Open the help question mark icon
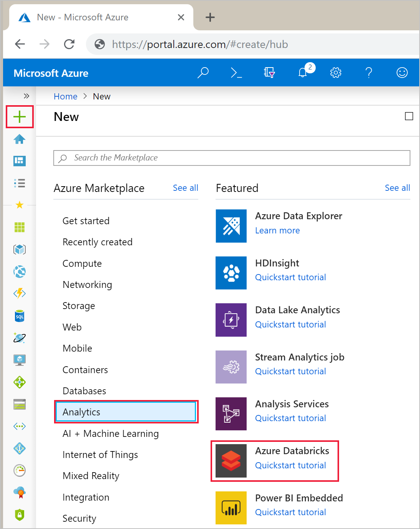This screenshot has width=420, height=529. pos(369,73)
